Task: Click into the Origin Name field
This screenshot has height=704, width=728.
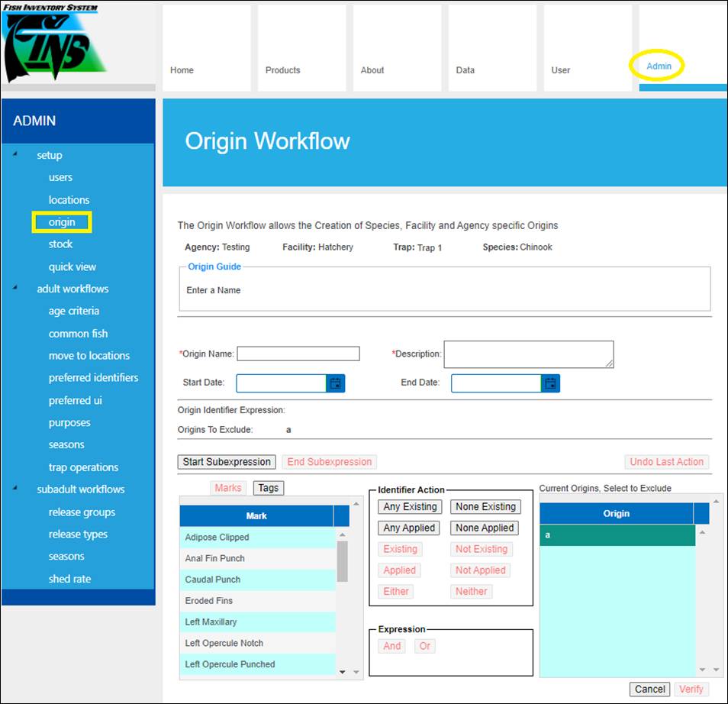Action: pyautogui.click(x=298, y=354)
